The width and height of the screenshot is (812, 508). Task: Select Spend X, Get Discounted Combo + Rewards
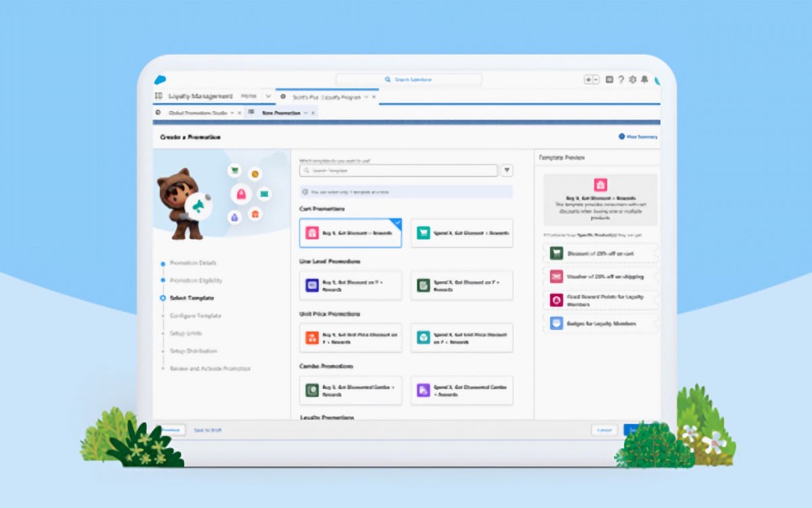(462, 390)
